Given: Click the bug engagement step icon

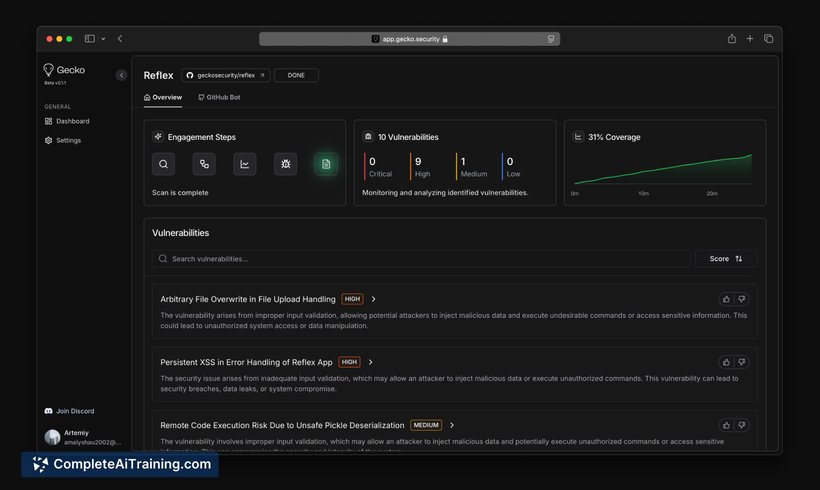Looking at the screenshot, I should click(x=286, y=164).
